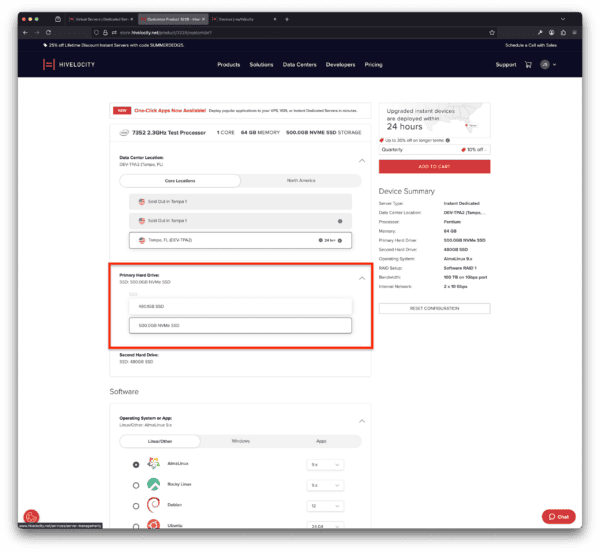The height and width of the screenshot is (552, 600).
Task: Select the Rocky Linux radio button
Action: [135, 485]
